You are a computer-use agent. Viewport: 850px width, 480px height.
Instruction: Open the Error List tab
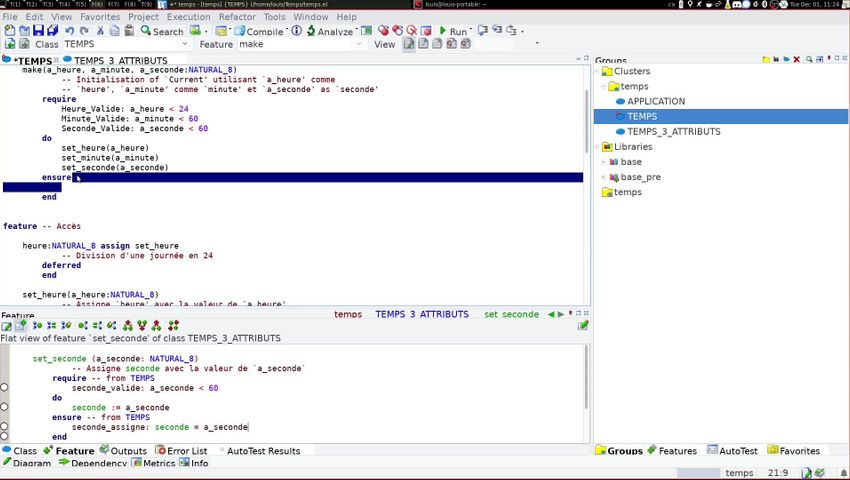(182, 451)
